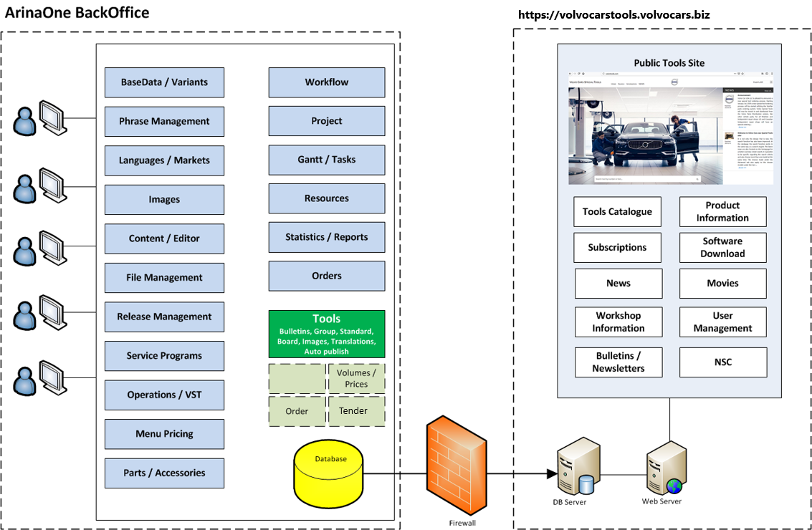Open the Workflow module box
The width and height of the screenshot is (812, 530).
326,82
